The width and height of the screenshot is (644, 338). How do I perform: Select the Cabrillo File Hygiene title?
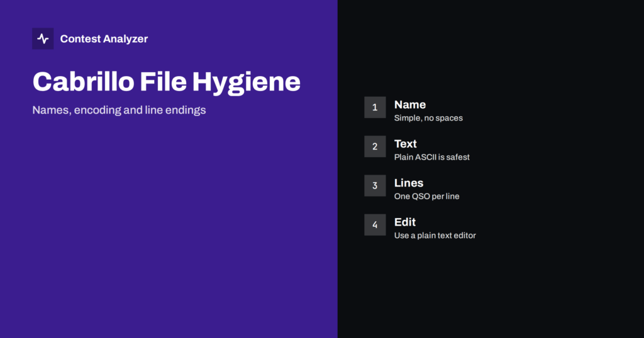point(166,82)
